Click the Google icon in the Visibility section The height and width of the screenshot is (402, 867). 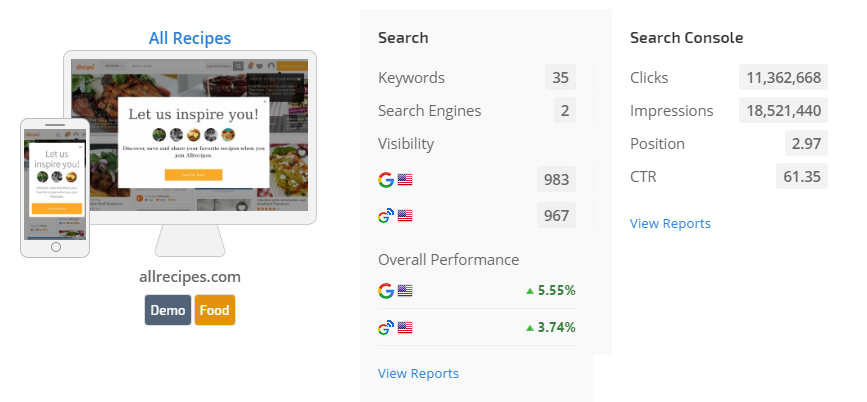(x=385, y=180)
